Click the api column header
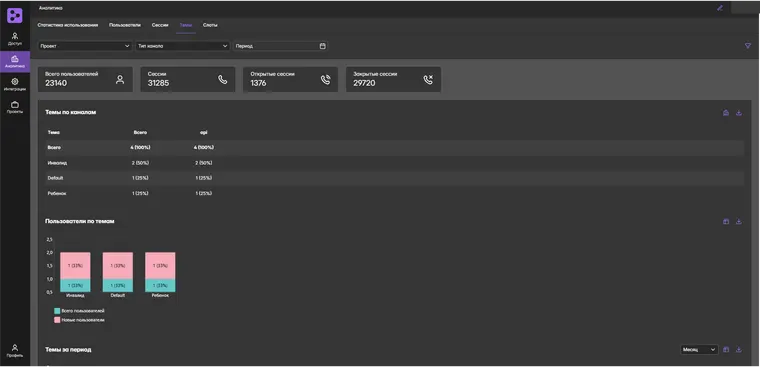760x367 pixels. click(204, 132)
